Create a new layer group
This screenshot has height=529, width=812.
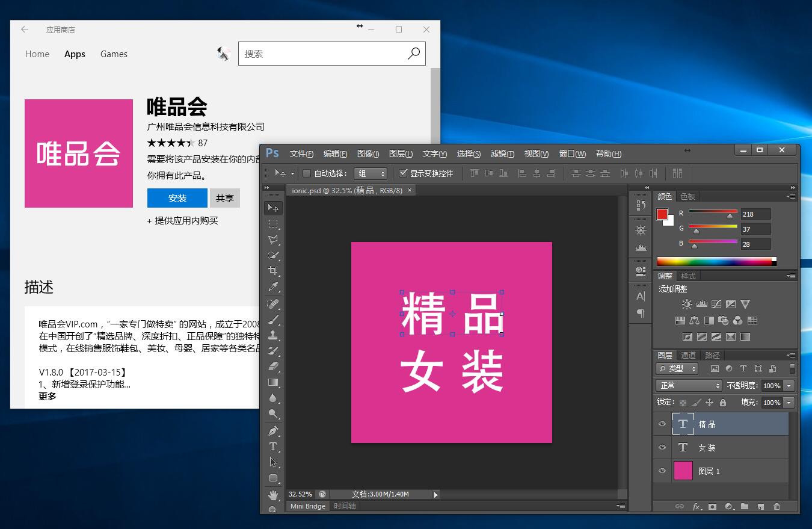[745, 507]
